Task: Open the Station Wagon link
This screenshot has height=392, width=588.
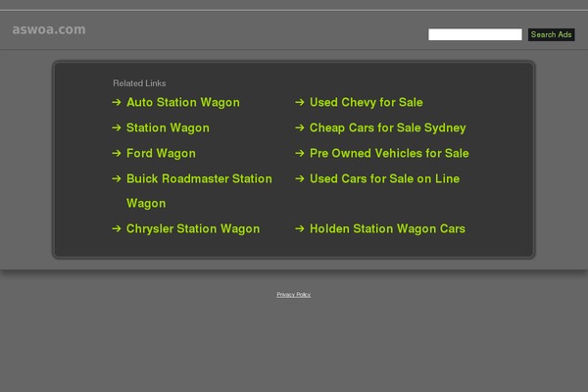Action: click(168, 128)
